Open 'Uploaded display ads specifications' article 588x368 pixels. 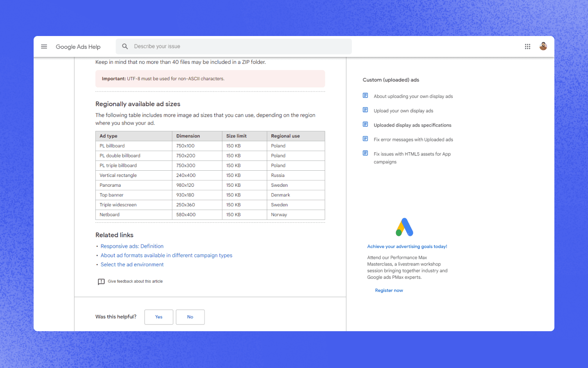[x=412, y=125]
